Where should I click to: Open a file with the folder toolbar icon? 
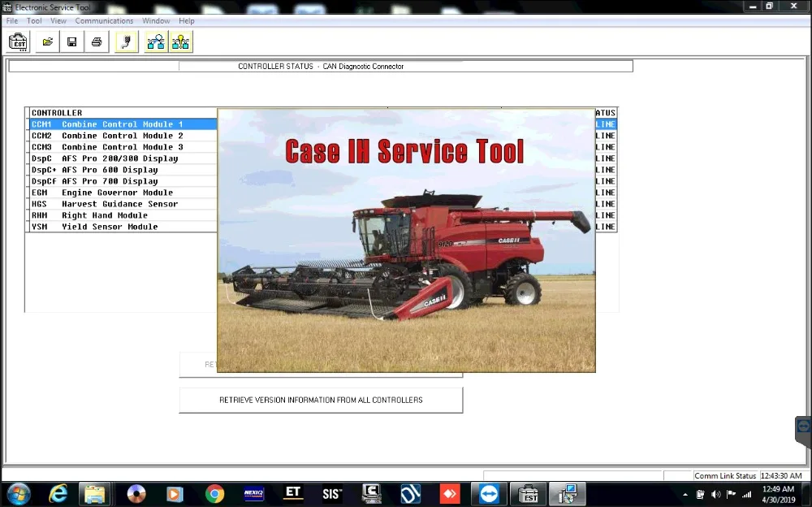[48, 42]
